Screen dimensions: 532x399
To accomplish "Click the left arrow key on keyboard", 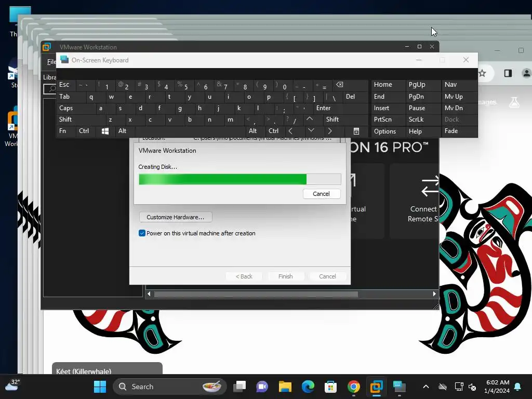I will coord(291,131).
